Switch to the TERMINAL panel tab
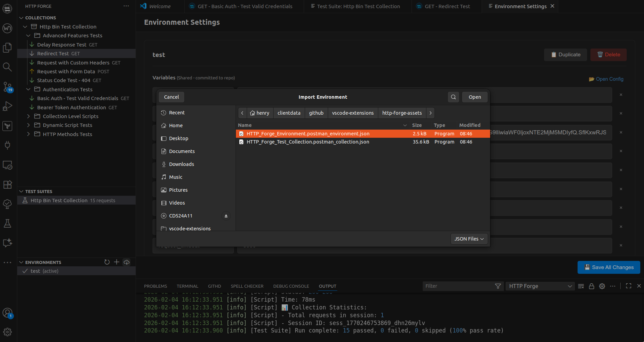This screenshot has height=342, width=644. [187, 286]
